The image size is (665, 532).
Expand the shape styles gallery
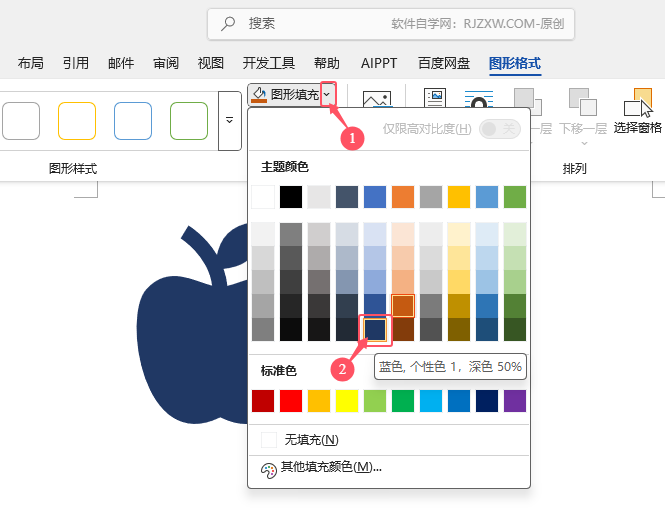click(x=229, y=121)
